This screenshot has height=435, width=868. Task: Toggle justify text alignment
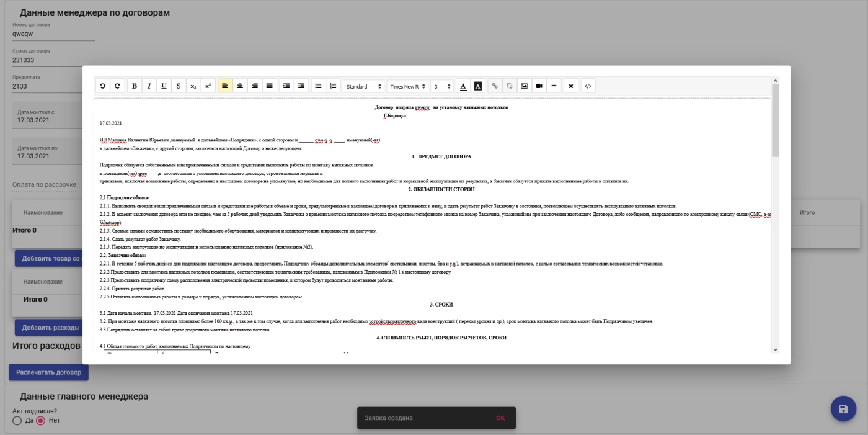pyautogui.click(x=270, y=86)
